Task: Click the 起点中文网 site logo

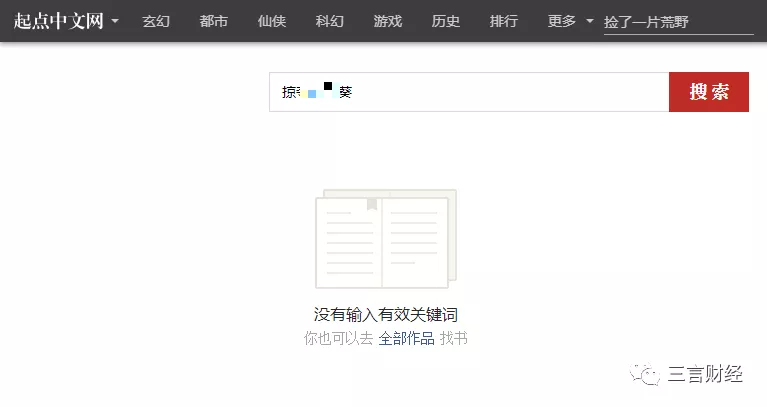Action: pyautogui.click(x=59, y=21)
